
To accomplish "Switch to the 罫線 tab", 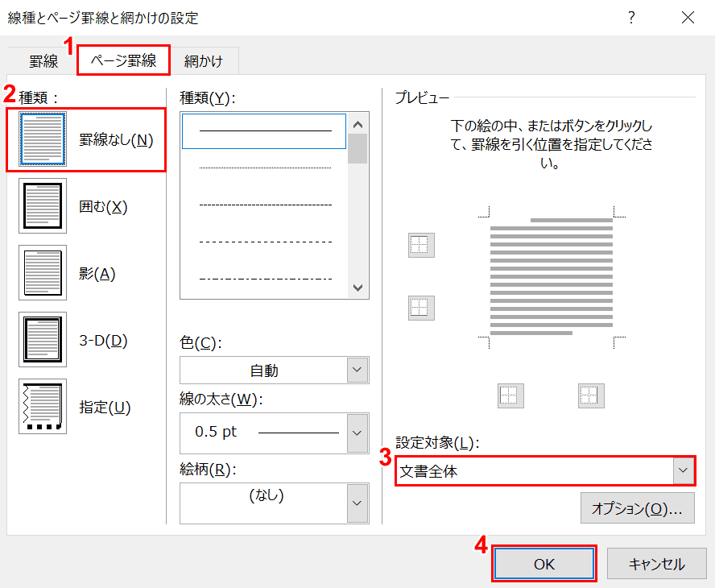I will (x=43, y=61).
